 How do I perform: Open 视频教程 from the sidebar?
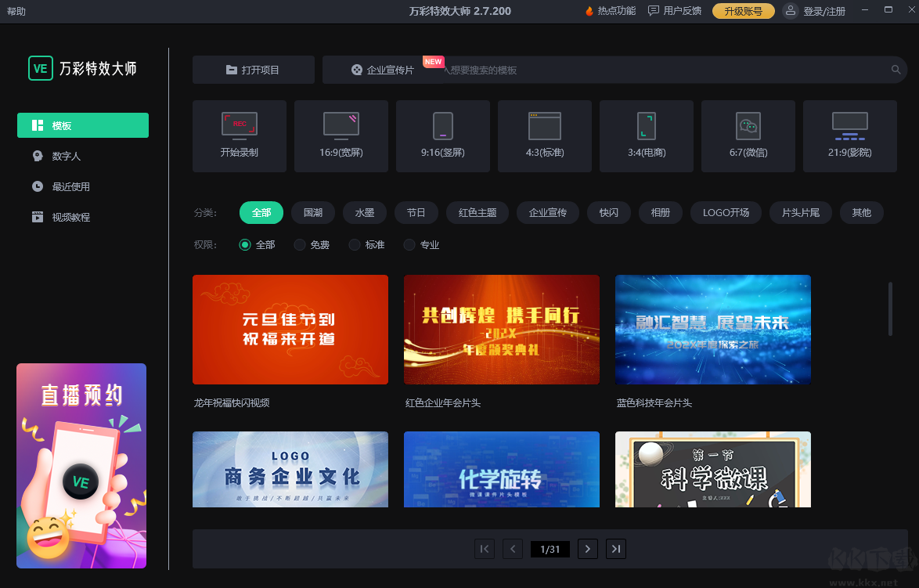82,217
